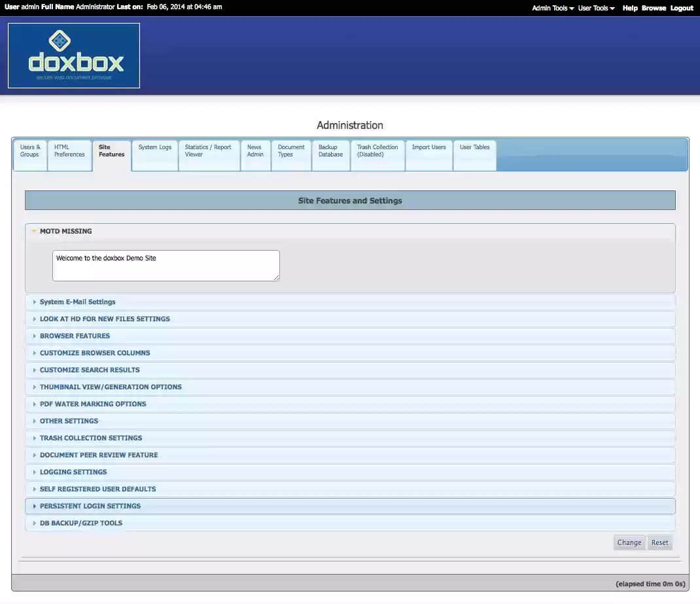The image size is (700, 604).
Task: Click the Change button
Action: pyautogui.click(x=629, y=542)
